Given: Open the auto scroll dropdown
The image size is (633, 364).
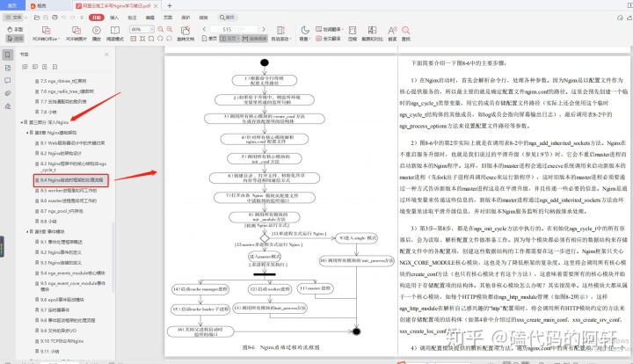Looking at the screenshot, I should click(281, 33).
